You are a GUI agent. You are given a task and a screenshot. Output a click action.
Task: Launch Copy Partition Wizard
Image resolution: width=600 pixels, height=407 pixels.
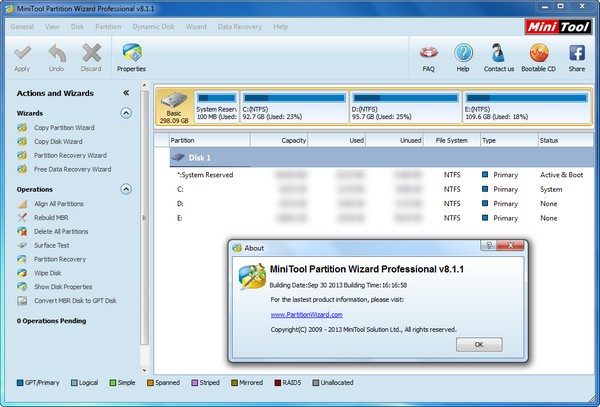pos(64,128)
